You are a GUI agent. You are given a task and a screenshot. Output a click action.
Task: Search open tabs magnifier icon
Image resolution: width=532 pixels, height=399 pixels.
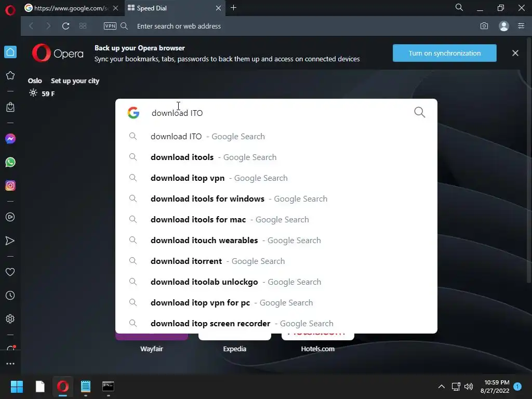(459, 7)
